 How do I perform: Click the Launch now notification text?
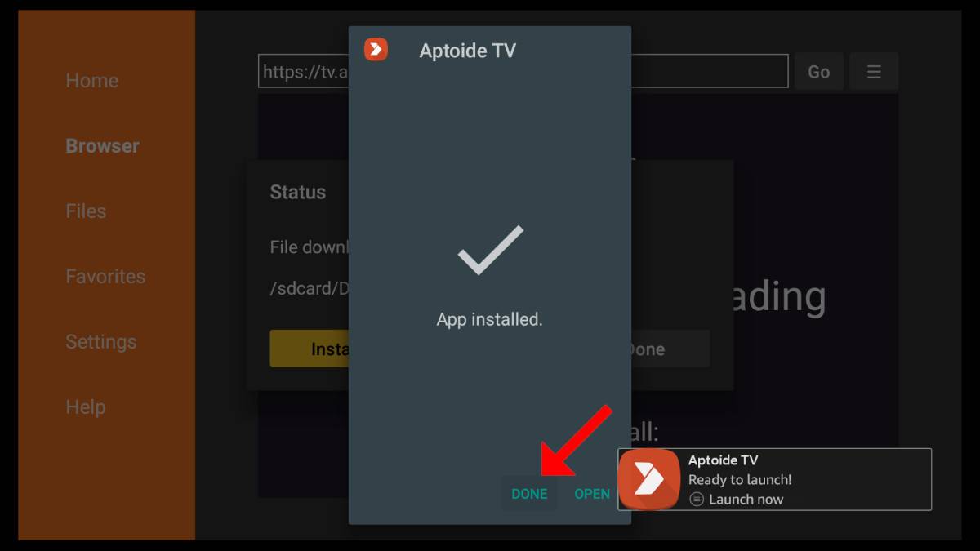(746, 500)
